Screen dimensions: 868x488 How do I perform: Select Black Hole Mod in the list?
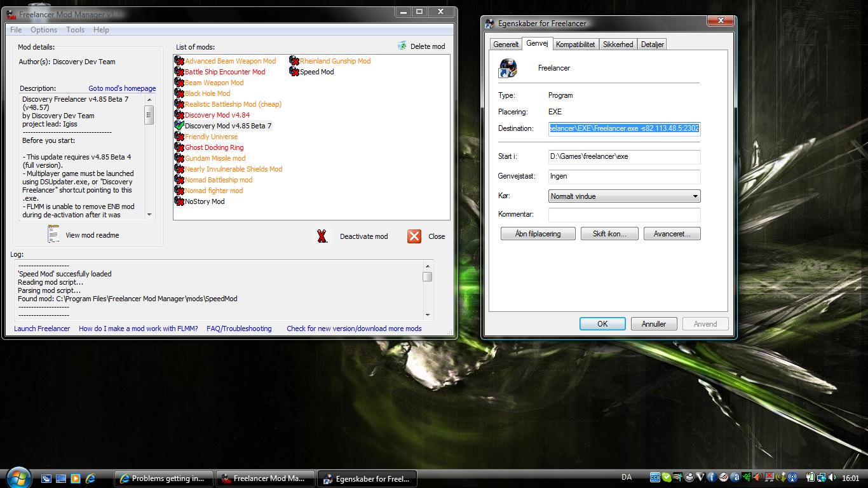(x=207, y=93)
